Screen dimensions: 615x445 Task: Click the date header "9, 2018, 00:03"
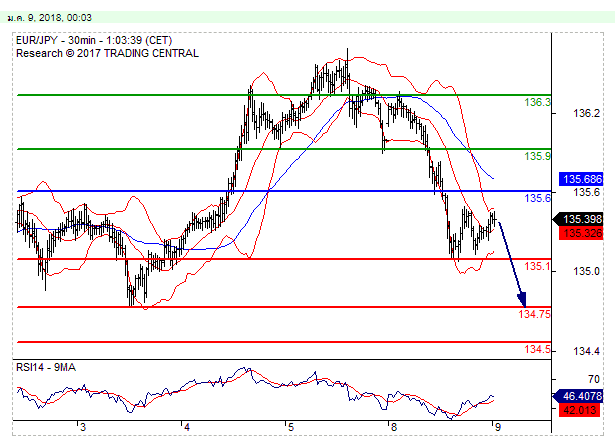60,18
